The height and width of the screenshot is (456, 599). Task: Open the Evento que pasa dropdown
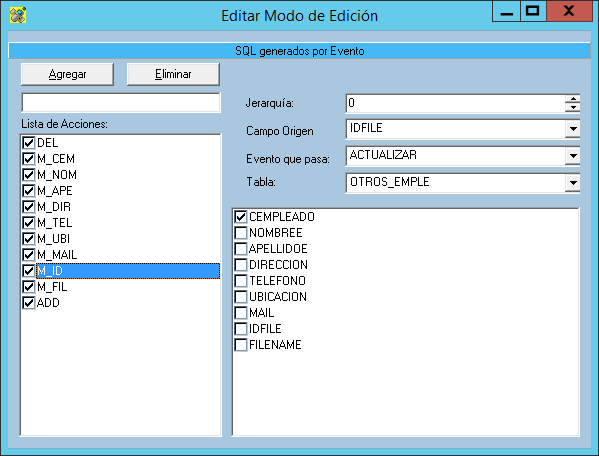(x=573, y=156)
